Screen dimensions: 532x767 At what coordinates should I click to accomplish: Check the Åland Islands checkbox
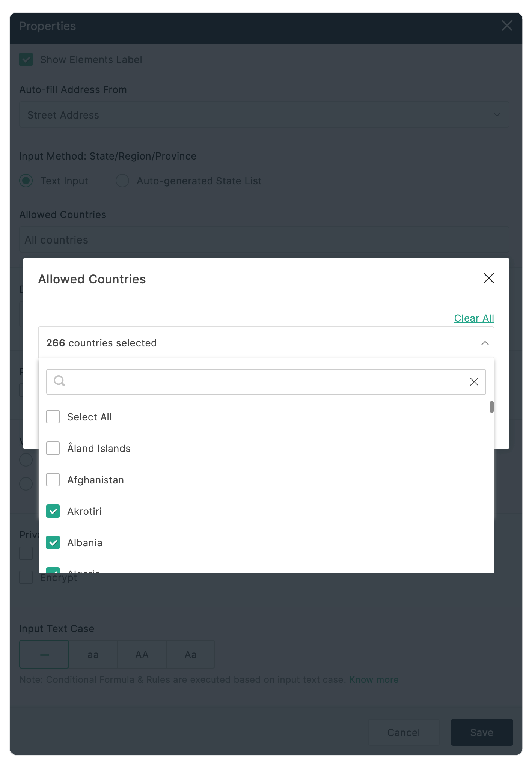pos(53,448)
